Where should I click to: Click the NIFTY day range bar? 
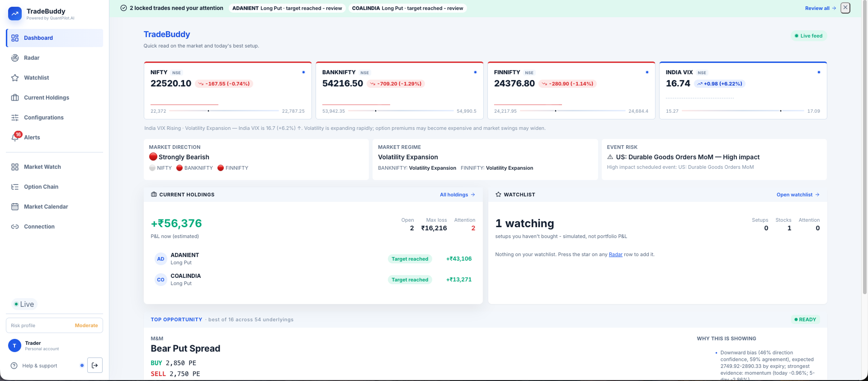[x=224, y=111]
